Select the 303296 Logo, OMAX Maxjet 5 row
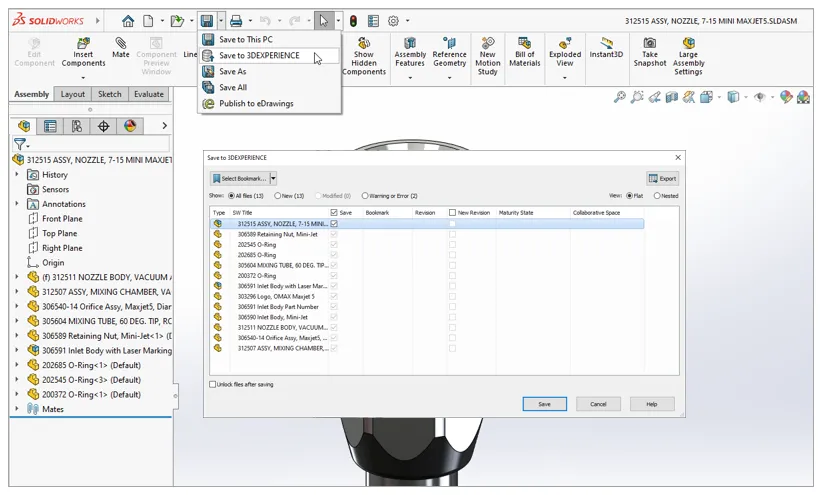This screenshot has width=826, height=495. (427, 296)
